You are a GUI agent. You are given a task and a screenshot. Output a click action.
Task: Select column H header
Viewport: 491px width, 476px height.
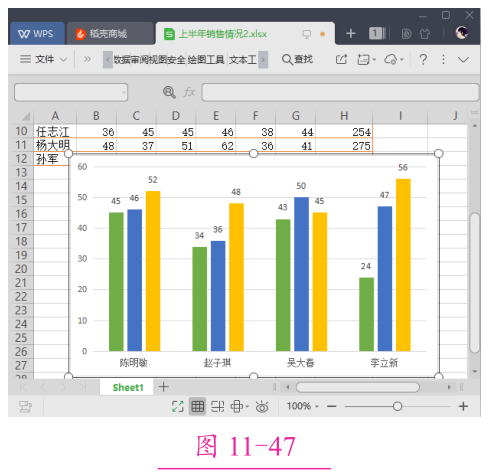[x=344, y=116]
